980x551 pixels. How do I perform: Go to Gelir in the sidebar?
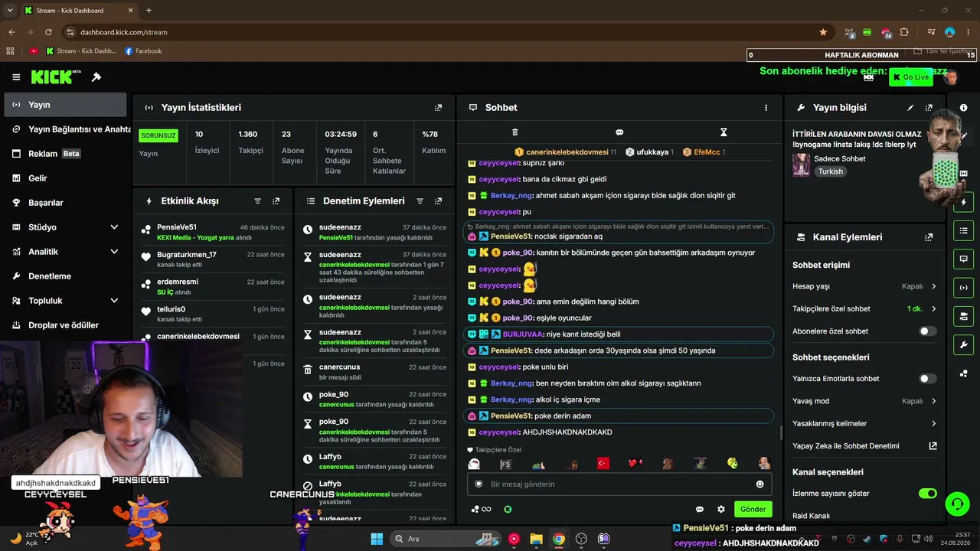pos(65,178)
